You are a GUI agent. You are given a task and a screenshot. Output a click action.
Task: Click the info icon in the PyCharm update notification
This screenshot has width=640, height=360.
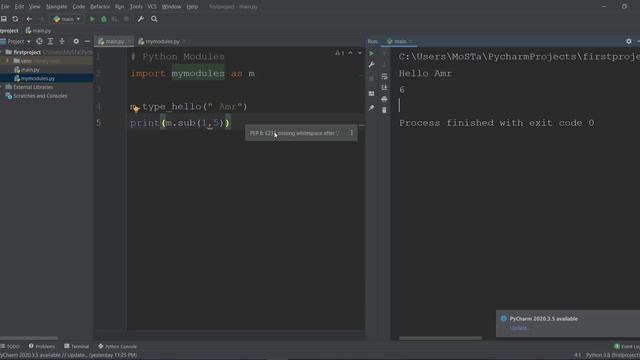504,318
